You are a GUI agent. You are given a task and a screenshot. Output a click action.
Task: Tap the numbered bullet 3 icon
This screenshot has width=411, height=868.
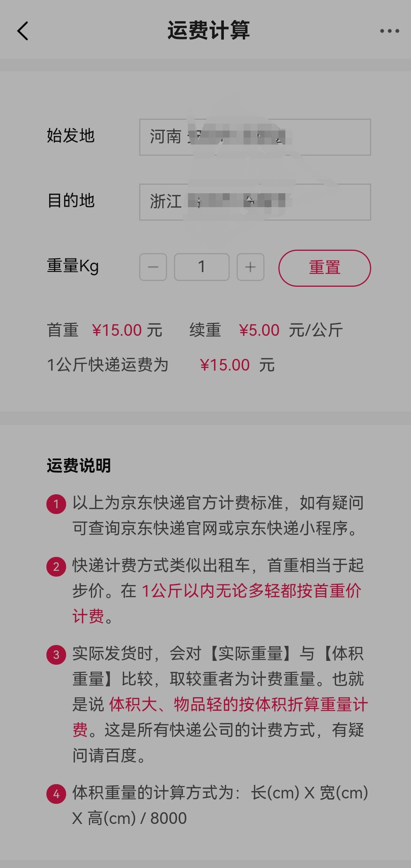[56, 654]
